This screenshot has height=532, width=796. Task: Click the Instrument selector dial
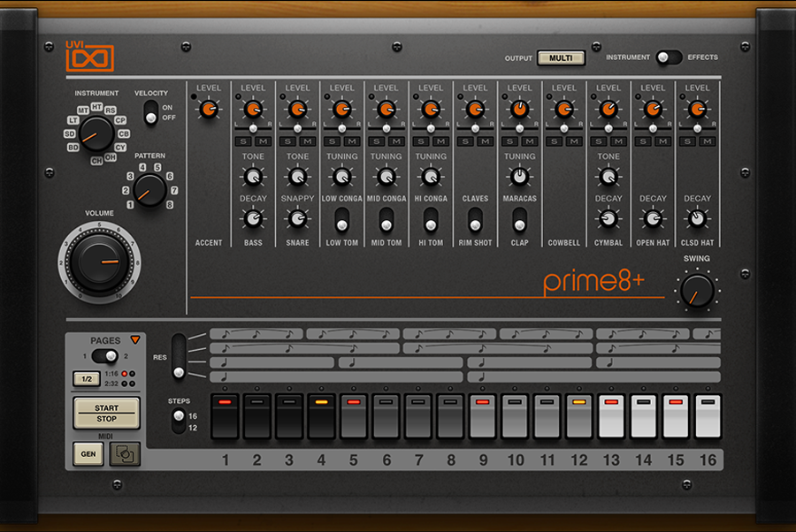click(x=96, y=134)
